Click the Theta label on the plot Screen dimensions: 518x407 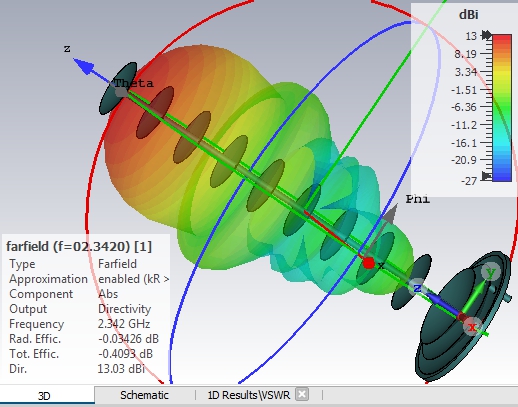134,83
